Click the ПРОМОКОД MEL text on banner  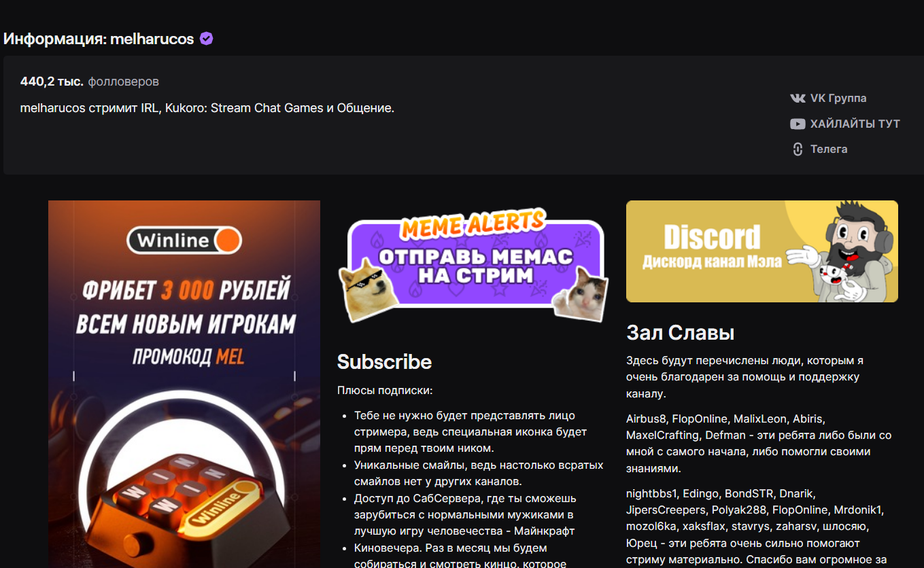pyautogui.click(x=188, y=355)
